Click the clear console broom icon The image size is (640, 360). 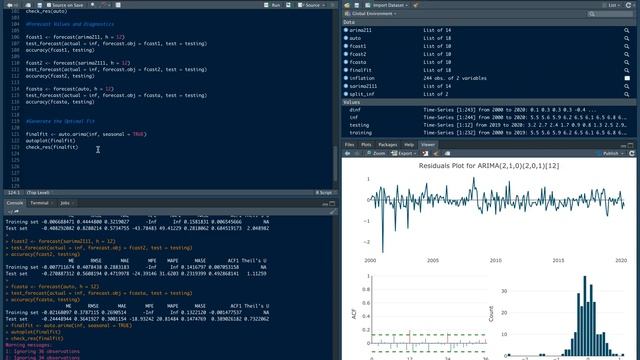point(333,211)
